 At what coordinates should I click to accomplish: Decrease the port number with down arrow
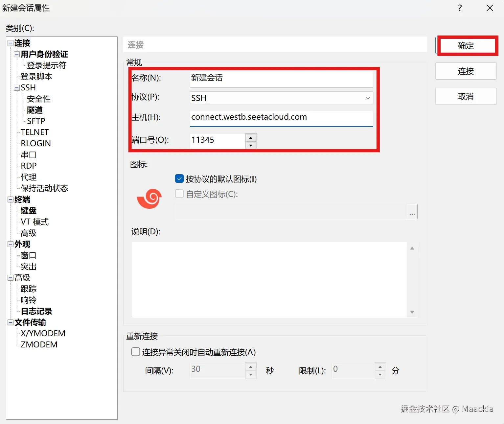coord(251,145)
